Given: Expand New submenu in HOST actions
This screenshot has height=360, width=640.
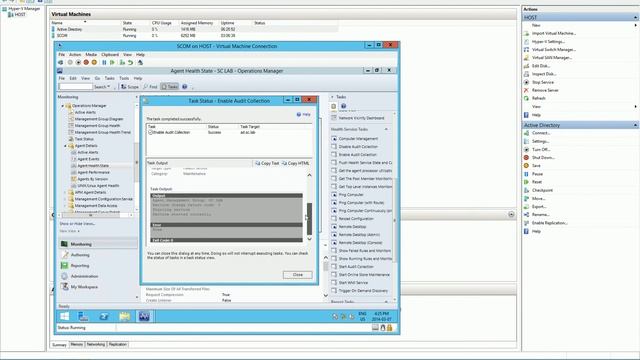Looking at the screenshot, I should point(636,25).
